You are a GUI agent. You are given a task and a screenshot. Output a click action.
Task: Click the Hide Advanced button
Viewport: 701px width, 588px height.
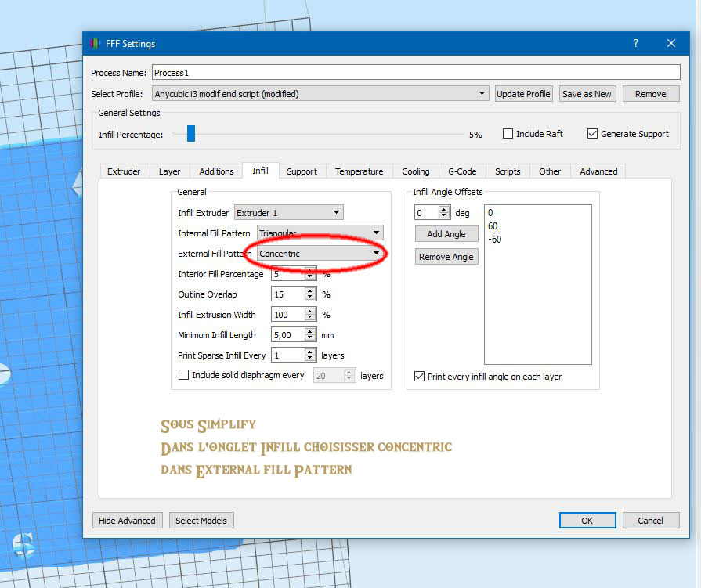(x=127, y=521)
